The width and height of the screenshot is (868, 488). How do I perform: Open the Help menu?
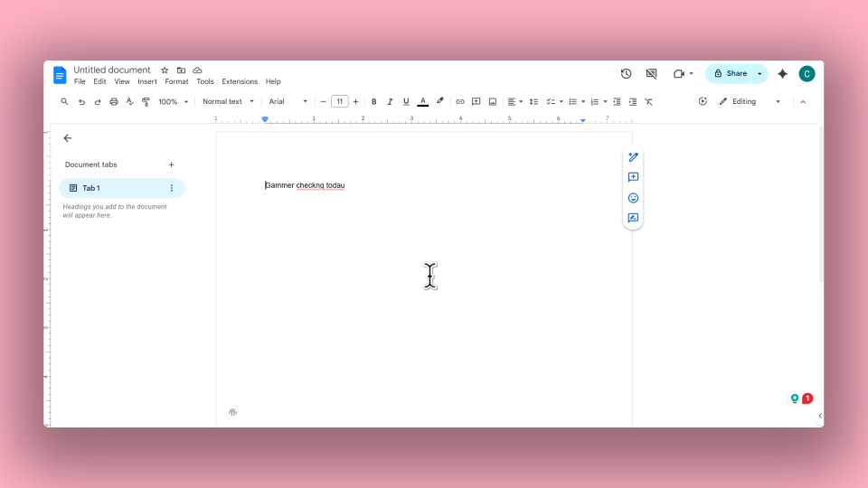coord(273,81)
